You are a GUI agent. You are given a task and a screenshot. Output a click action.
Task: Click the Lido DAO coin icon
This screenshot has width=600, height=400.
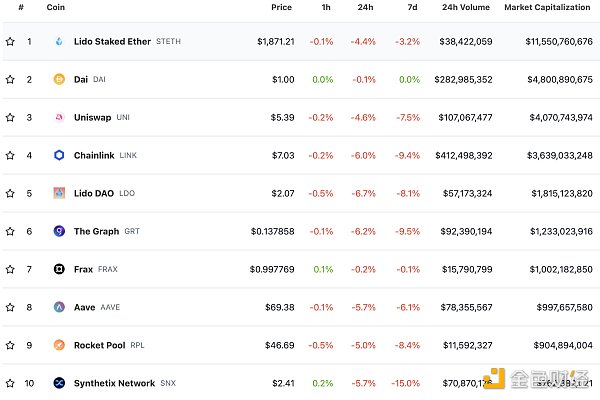tap(59, 193)
